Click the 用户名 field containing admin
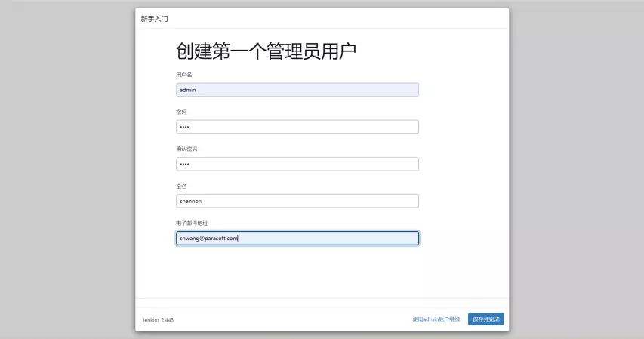The height and width of the screenshot is (339, 644). 297,90
